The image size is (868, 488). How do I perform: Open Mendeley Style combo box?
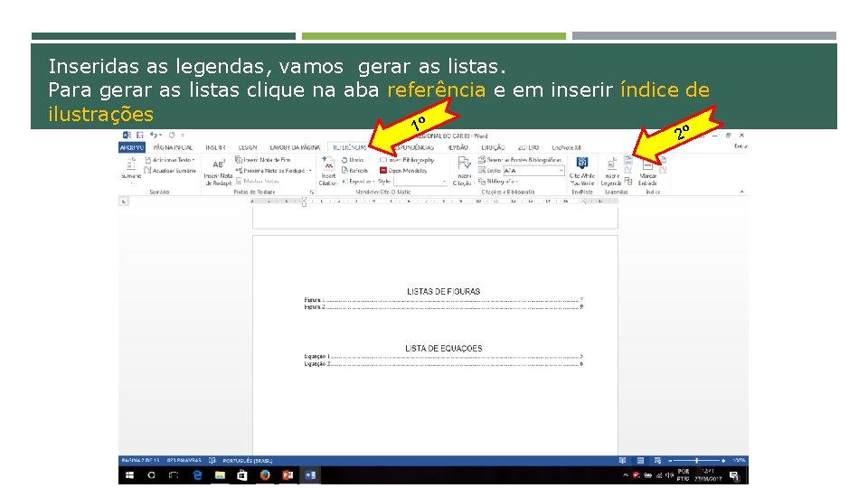tap(420, 181)
